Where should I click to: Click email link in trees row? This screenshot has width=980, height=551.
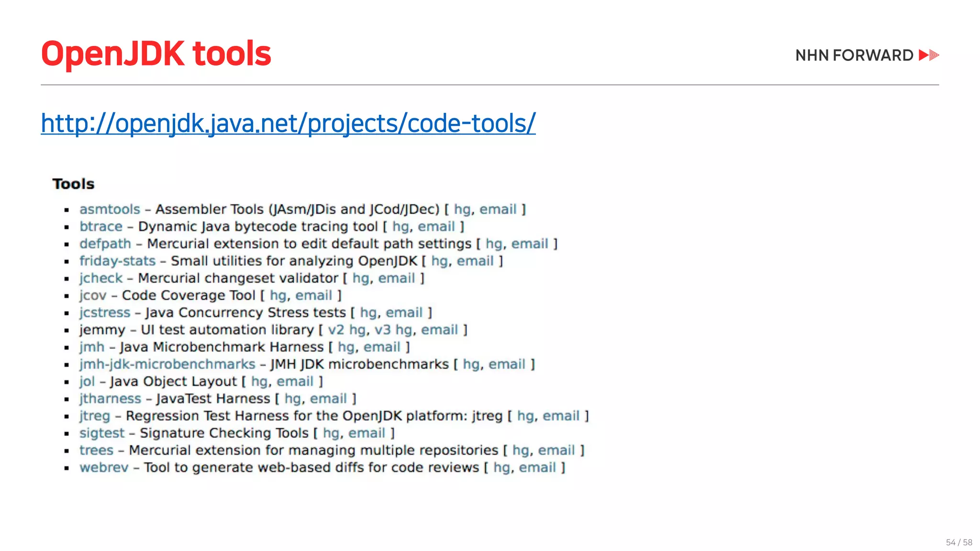557,451
